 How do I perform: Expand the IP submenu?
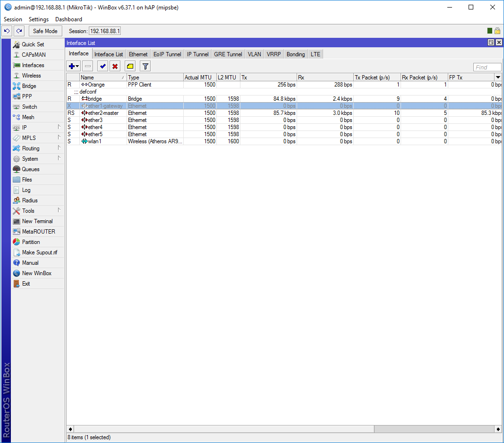tap(38, 127)
